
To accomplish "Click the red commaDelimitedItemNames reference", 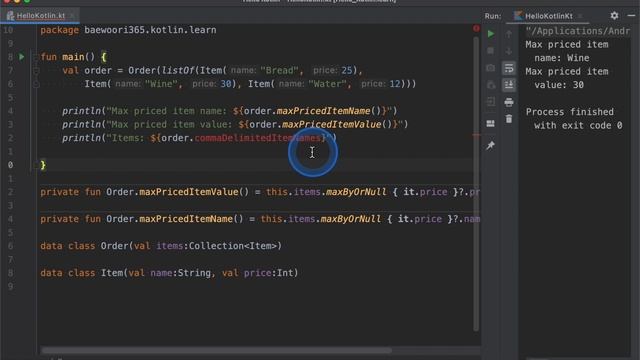I will pyautogui.click(x=258, y=138).
